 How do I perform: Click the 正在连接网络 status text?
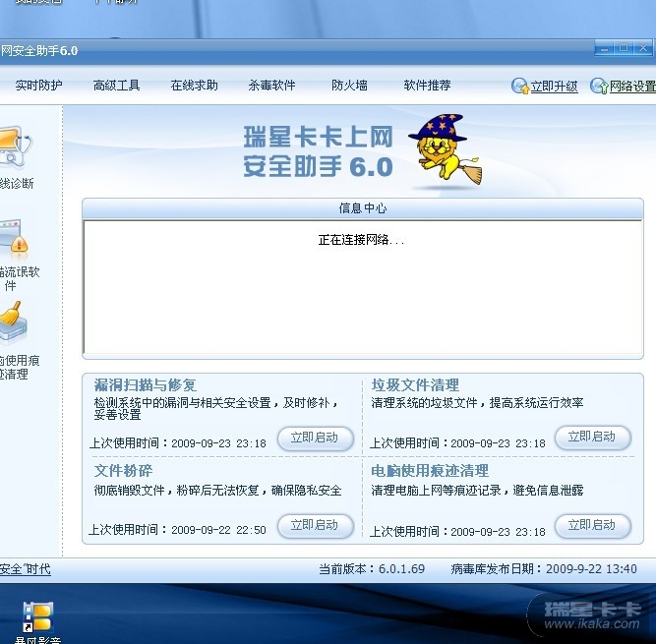click(x=361, y=240)
